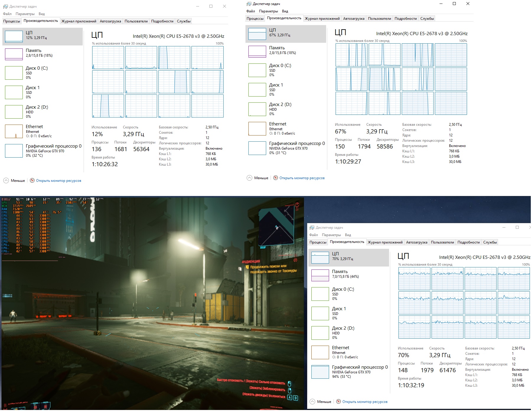The image size is (532, 415).
Task: Collapse details with Меньше chevron in 67% CPU window
Action: [249, 178]
